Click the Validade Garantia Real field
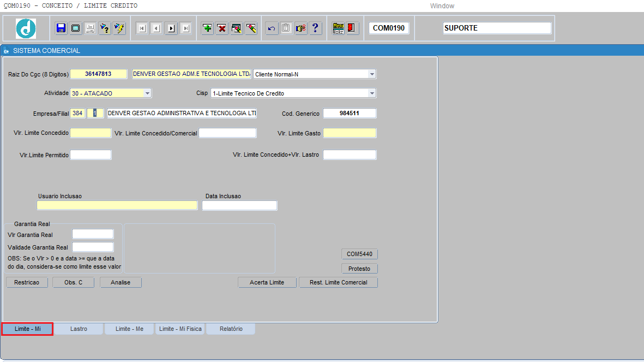 tap(93, 247)
